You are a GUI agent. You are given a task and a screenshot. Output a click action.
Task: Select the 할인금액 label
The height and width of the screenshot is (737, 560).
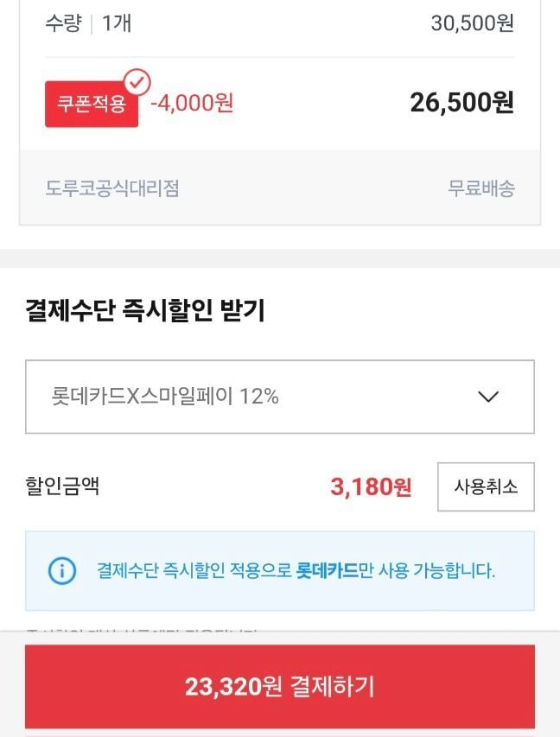click(62, 486)
